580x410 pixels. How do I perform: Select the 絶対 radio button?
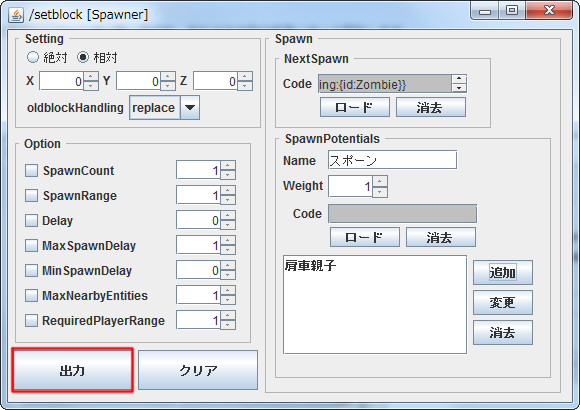click(33, 57)
